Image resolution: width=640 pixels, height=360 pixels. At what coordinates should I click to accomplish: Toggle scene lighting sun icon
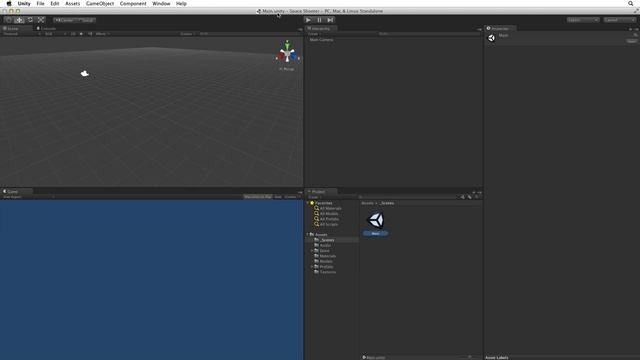(81, 34)
